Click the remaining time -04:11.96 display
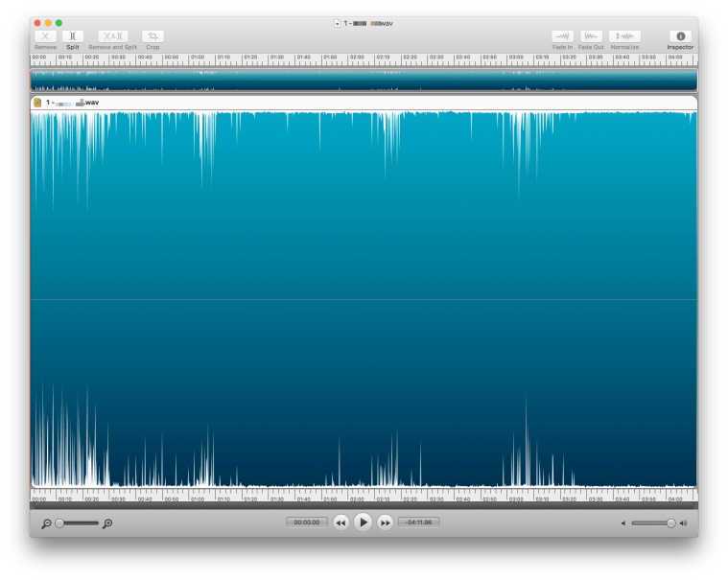Image resolution: width=728 pixels, height=580 pixels. click(x=419, y=522)
